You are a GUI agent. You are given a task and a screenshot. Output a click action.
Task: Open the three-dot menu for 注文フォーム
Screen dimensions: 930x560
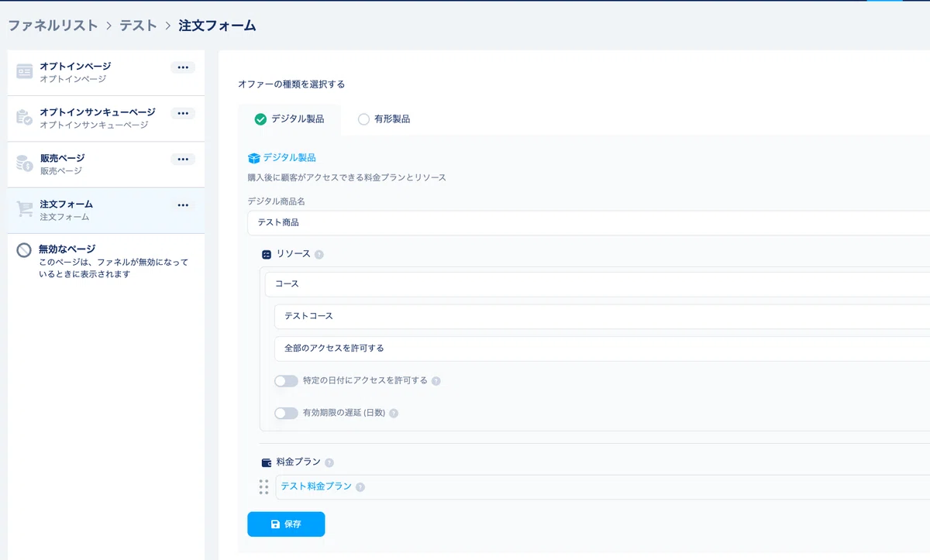click(x=183, y=205)
